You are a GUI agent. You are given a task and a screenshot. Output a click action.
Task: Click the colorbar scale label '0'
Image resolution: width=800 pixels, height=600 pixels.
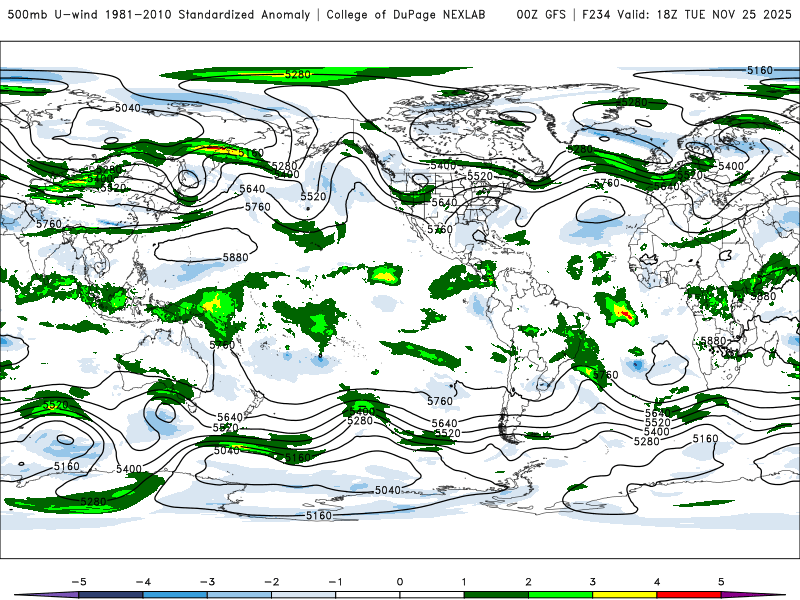coord(399,582)
